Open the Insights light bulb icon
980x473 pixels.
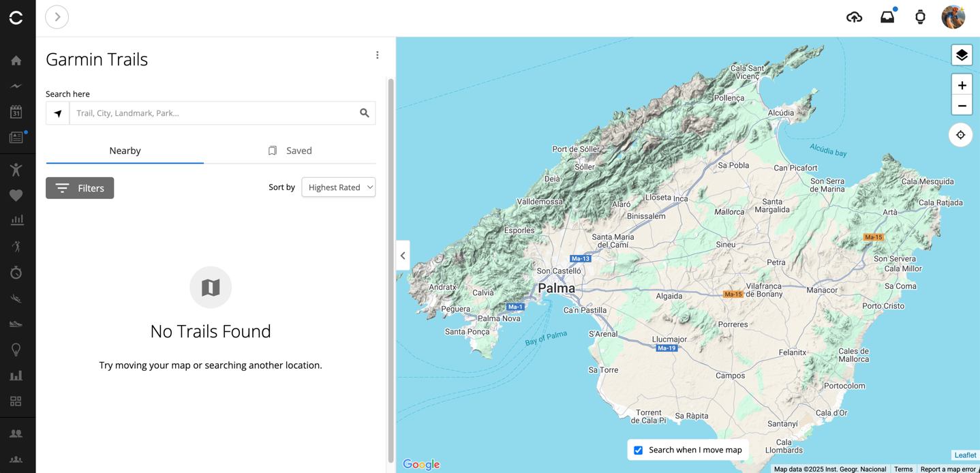[x=16, y=350]
